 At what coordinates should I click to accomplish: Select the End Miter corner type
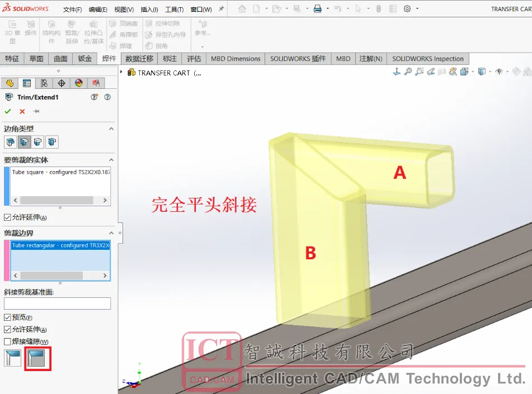25,142
